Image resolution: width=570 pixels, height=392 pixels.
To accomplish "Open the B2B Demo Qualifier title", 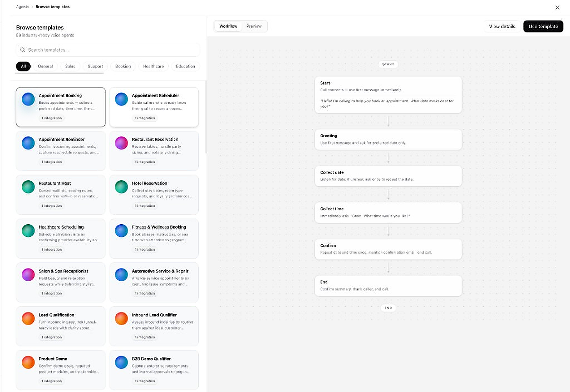I will [151, 359].
